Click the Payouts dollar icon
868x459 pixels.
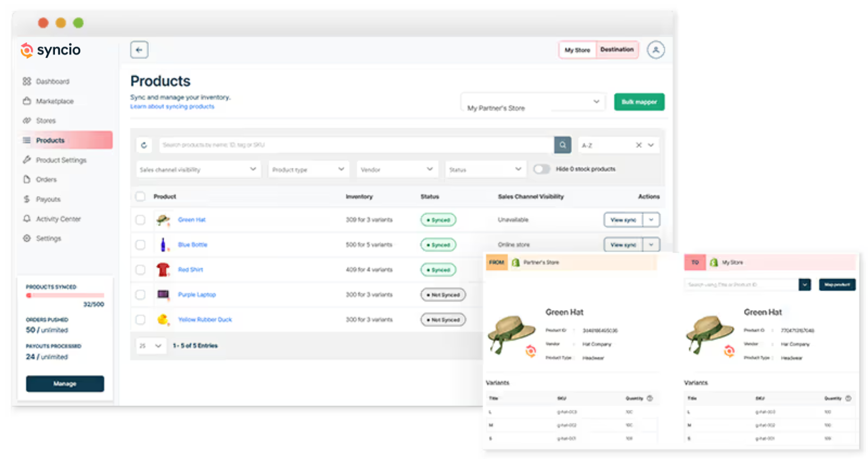tap(27, 199)
